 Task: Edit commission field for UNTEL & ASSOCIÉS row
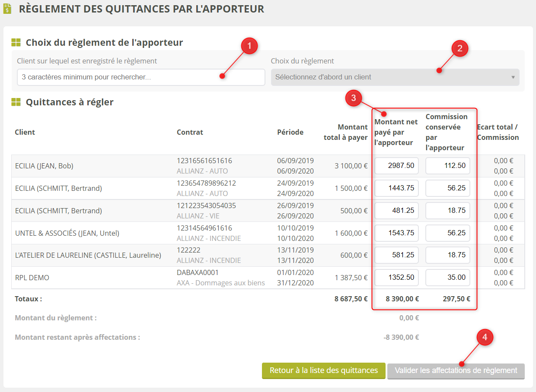(x=447, y=233)
